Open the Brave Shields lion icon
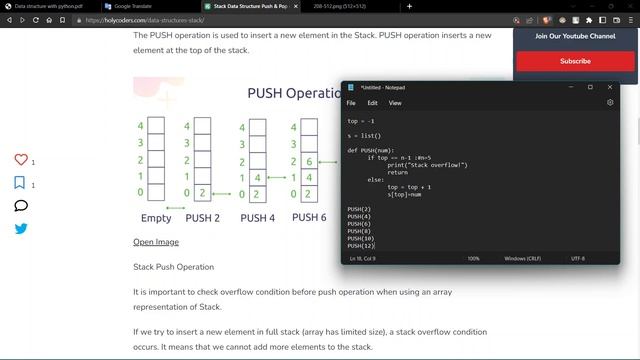Image resolution: width=640 pixels, height=360 pixels. 547,20
